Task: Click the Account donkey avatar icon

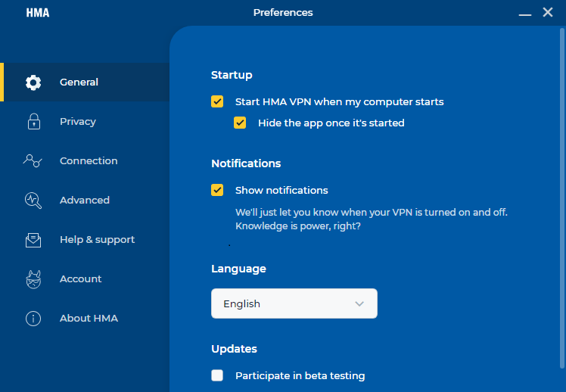Action: pyautogui.click(x=33, y=279)
